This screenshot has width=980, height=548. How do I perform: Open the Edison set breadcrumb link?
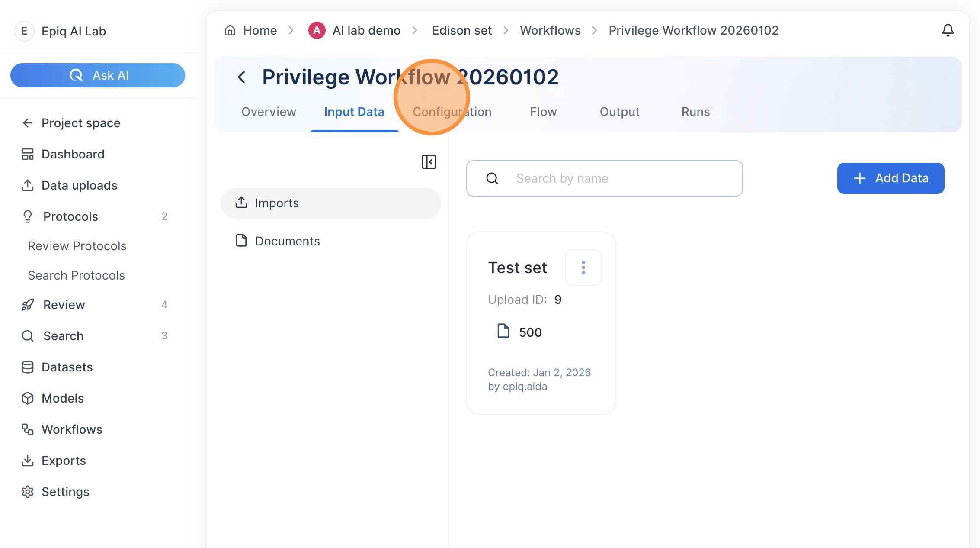(x=461, y=30)
